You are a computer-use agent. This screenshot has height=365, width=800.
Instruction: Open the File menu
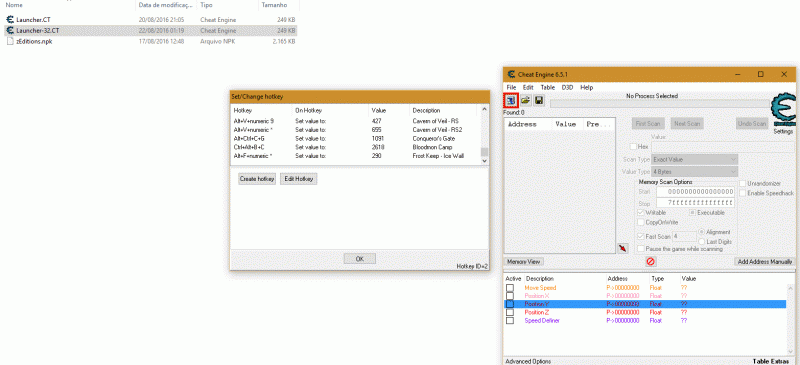click(511, 87)
